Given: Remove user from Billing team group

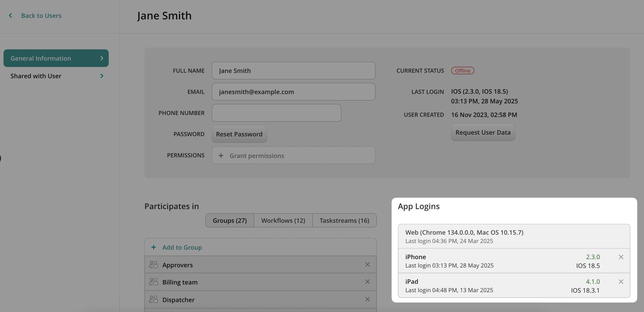Looking at the screenshot, I should [x=367, y=282].
